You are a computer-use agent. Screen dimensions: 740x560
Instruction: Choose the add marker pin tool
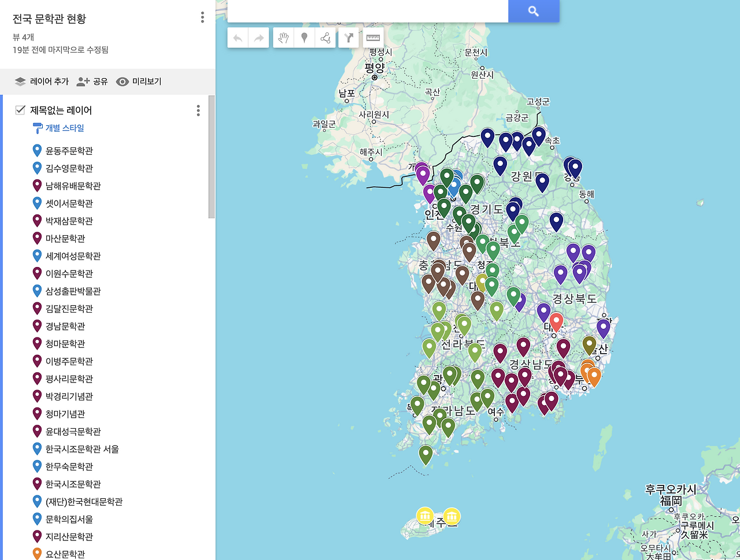tap(304, 38)
